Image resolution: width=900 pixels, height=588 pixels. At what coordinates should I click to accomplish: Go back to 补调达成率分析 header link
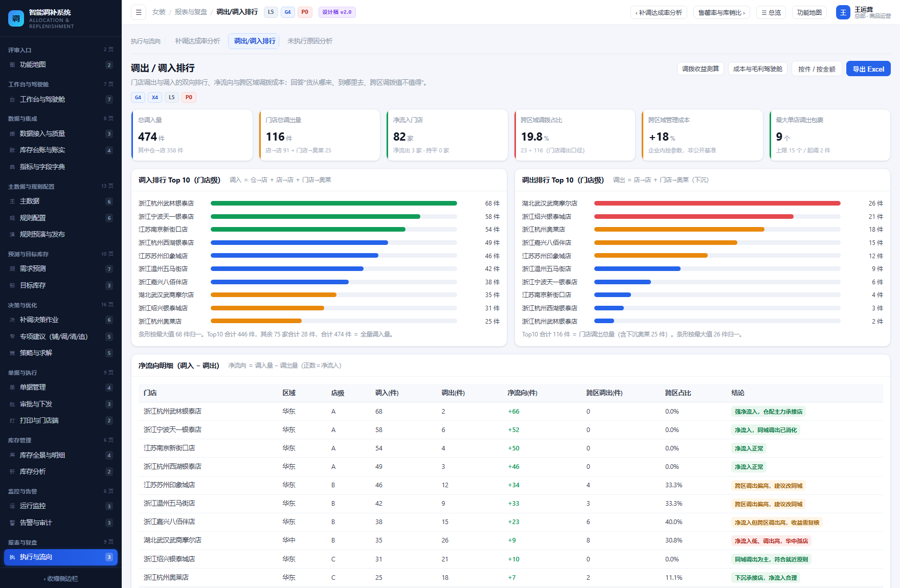pyautogui.click(x=659, y=12)
